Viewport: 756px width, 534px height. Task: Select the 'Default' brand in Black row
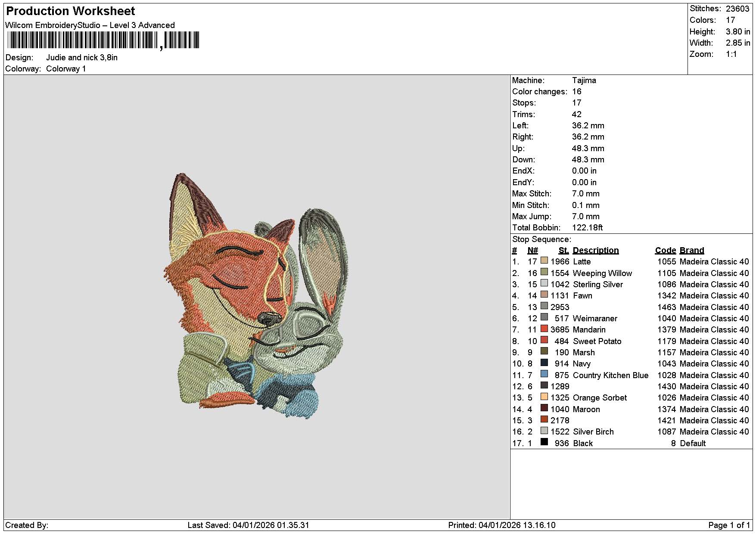[x=693, y=443]
